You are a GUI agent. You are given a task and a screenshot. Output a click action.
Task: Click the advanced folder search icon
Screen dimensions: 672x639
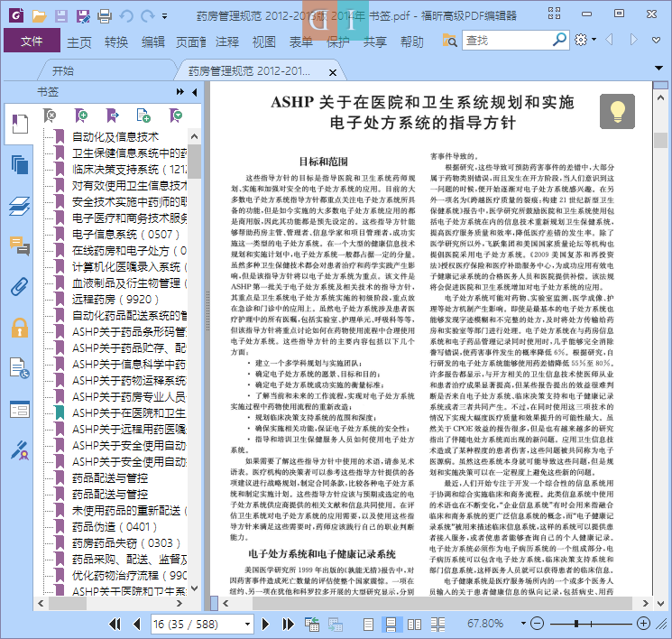(x=449, y=41)
